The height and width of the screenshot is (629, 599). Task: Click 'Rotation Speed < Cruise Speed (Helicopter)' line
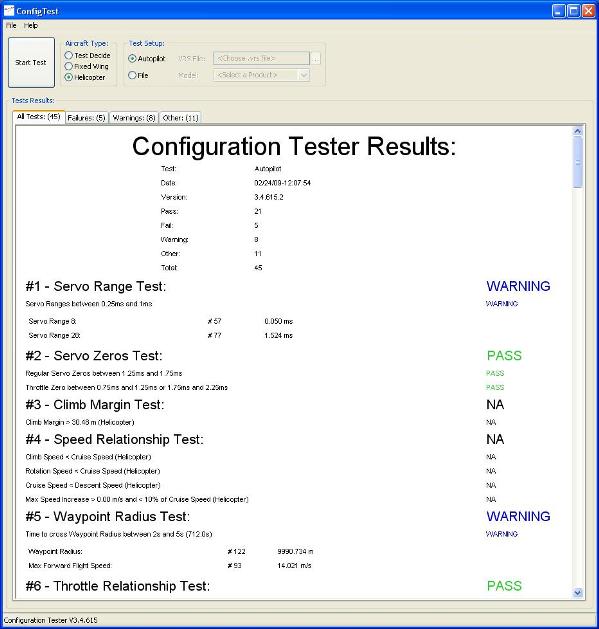tap(93, 471)
